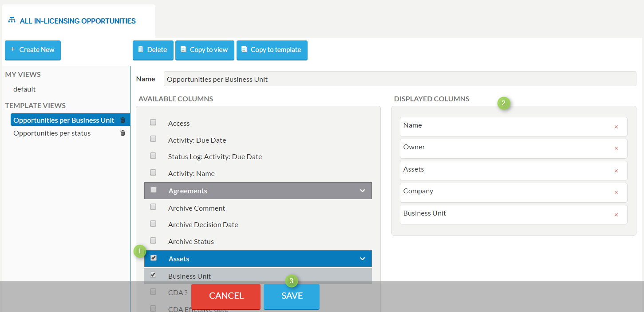Image resolution: width=644 pixels, height=312 pixels.
Task: Check the Access column checkbox
Action: 153,122
